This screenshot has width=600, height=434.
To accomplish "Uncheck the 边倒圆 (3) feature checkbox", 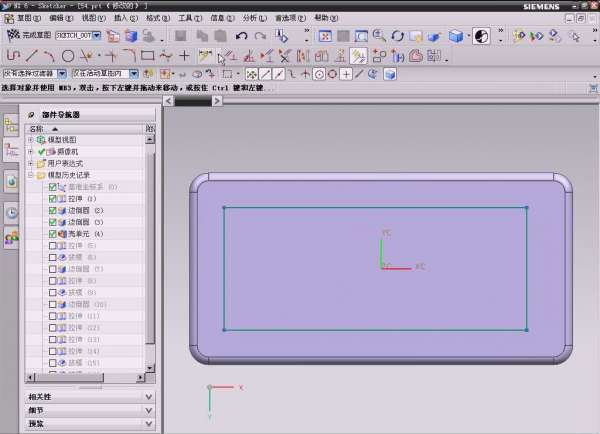I will (53, 222).
